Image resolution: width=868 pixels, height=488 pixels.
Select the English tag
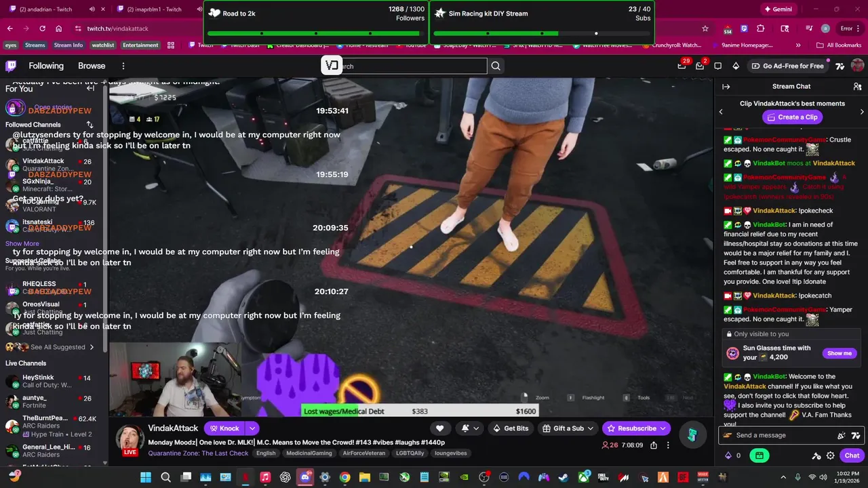(266, 453)
